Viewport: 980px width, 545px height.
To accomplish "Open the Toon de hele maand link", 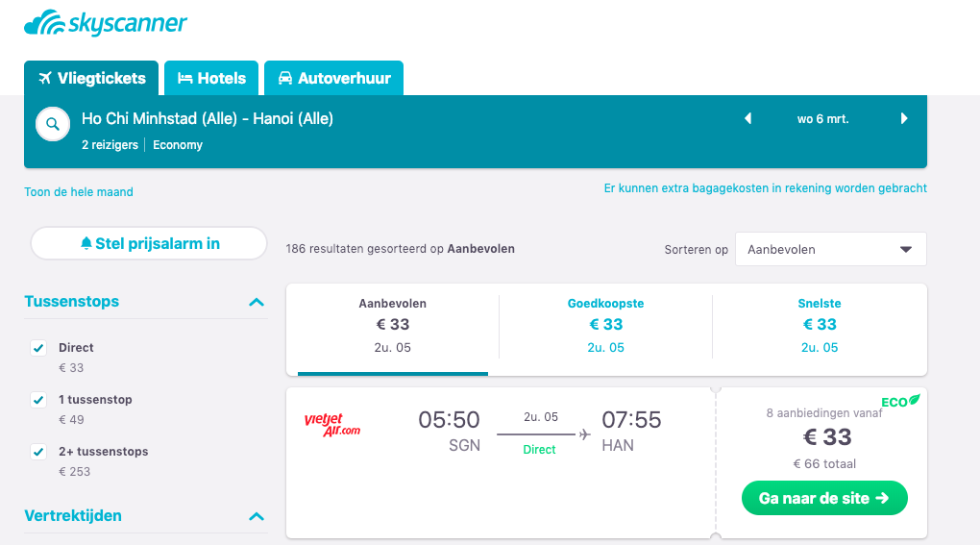I will tap(79, 192).
